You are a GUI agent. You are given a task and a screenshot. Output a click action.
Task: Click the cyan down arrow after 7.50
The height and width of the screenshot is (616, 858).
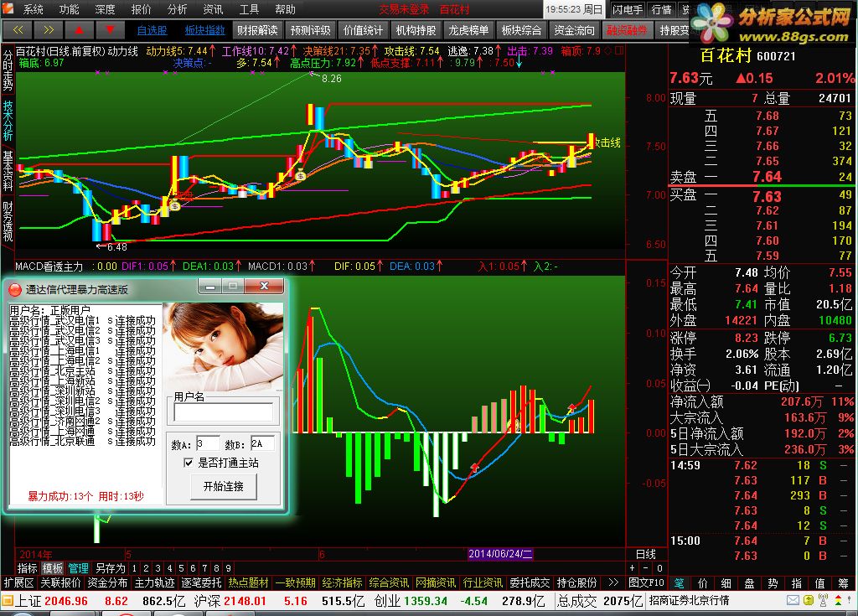click(x=519, y=63)
